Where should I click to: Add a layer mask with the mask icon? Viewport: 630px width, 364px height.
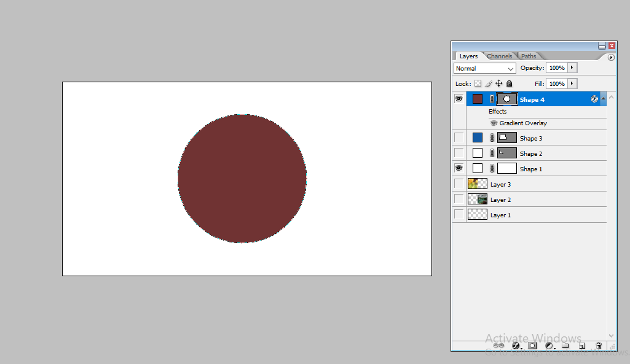click(532, 346)
